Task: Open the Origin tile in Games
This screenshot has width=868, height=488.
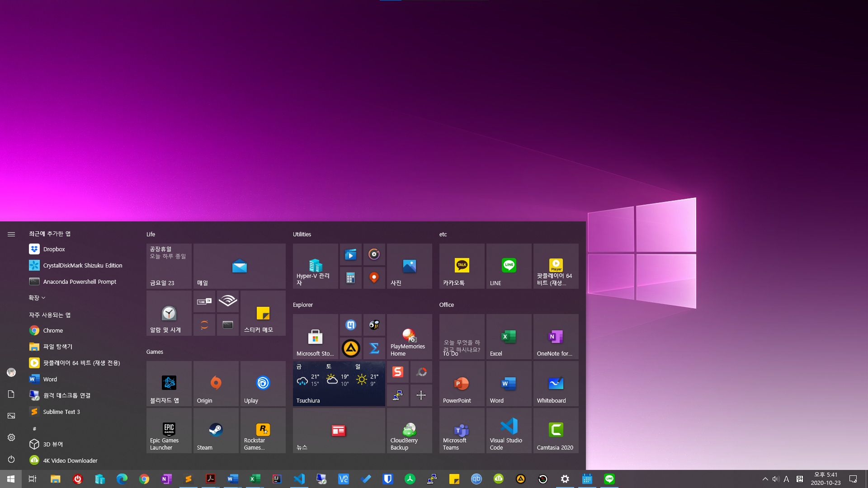Action: [216, 383]
